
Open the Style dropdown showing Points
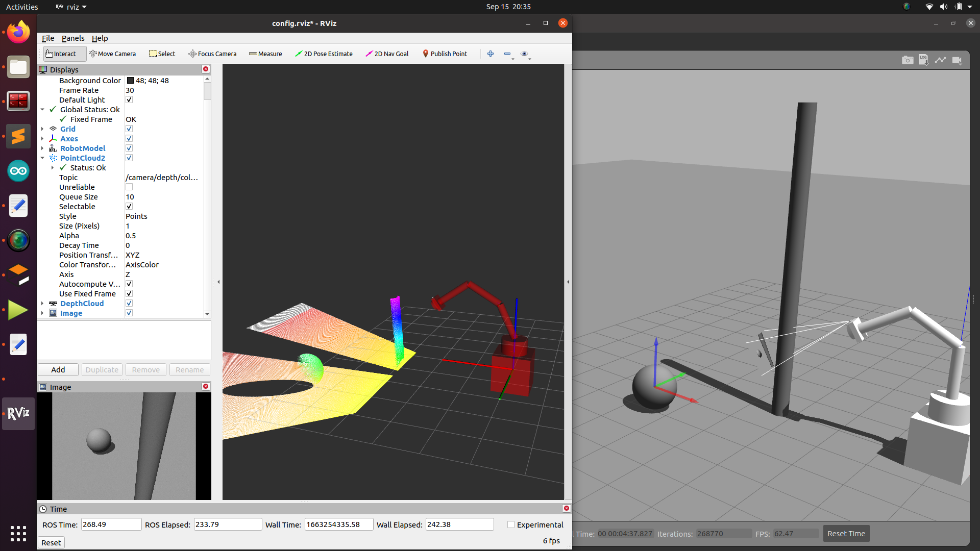[x=163, y=216]
